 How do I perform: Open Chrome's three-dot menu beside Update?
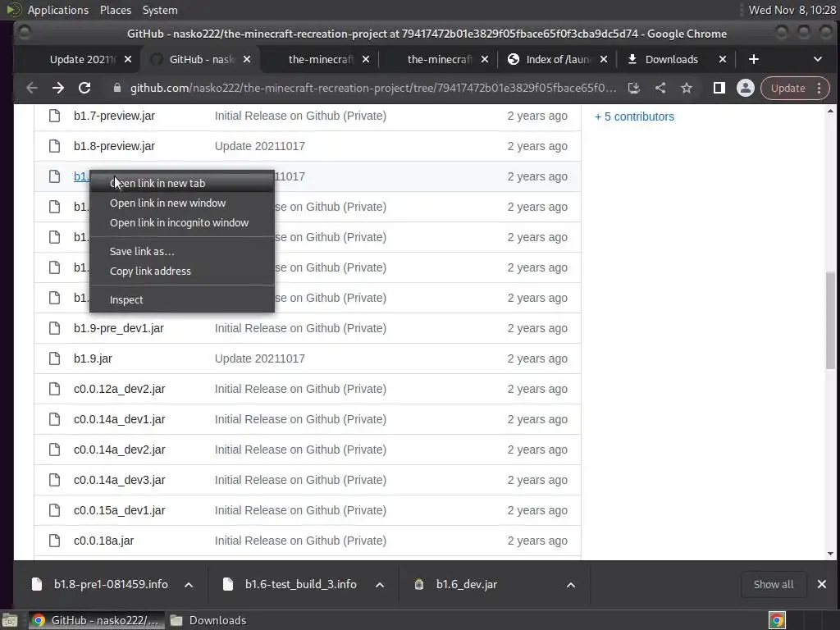click(819, 89)
